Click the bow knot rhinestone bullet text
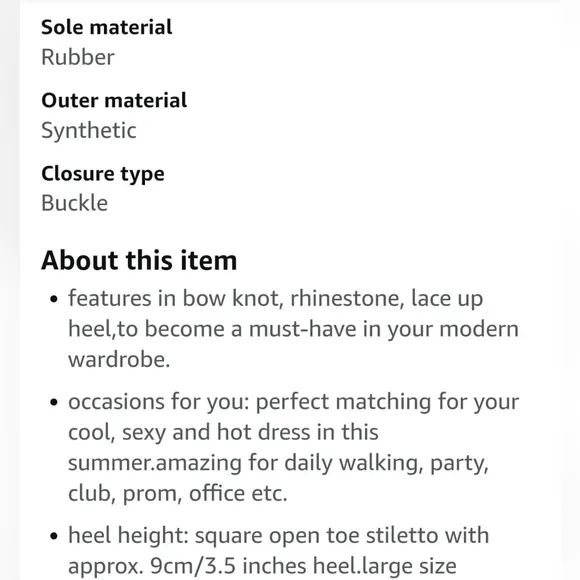This screenshot has width=580, height=580. point(293,329)
